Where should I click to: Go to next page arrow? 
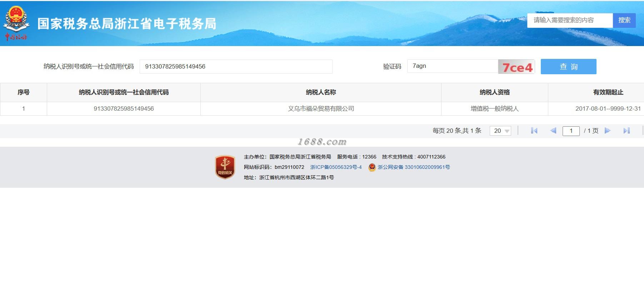(x=608, y=131)
